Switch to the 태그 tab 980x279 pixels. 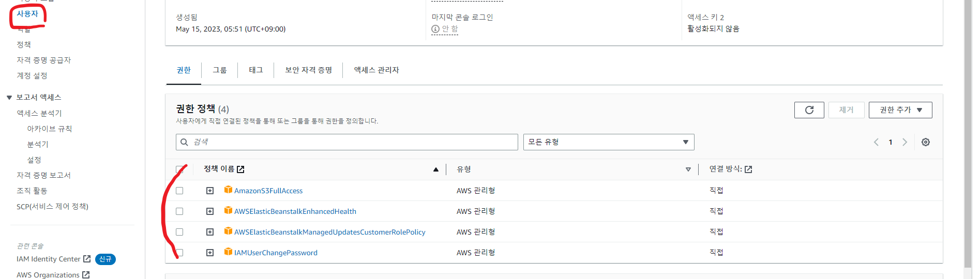coord(256,70)
